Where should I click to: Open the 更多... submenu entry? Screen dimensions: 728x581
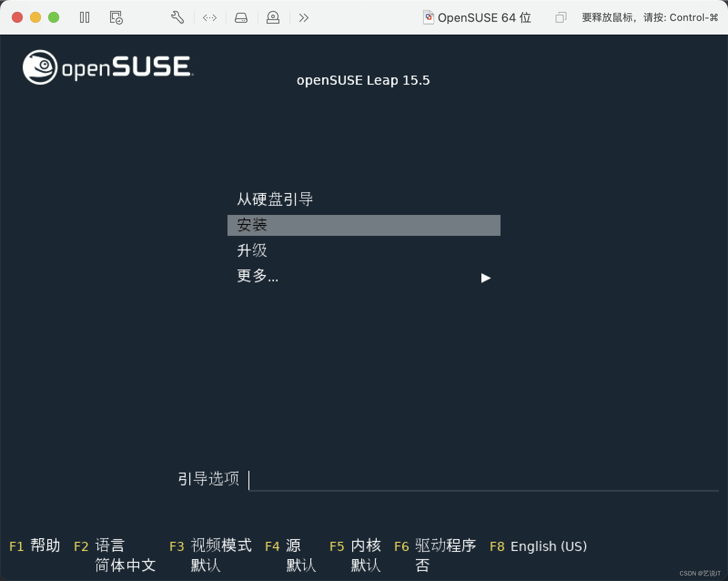coord(258,276)
